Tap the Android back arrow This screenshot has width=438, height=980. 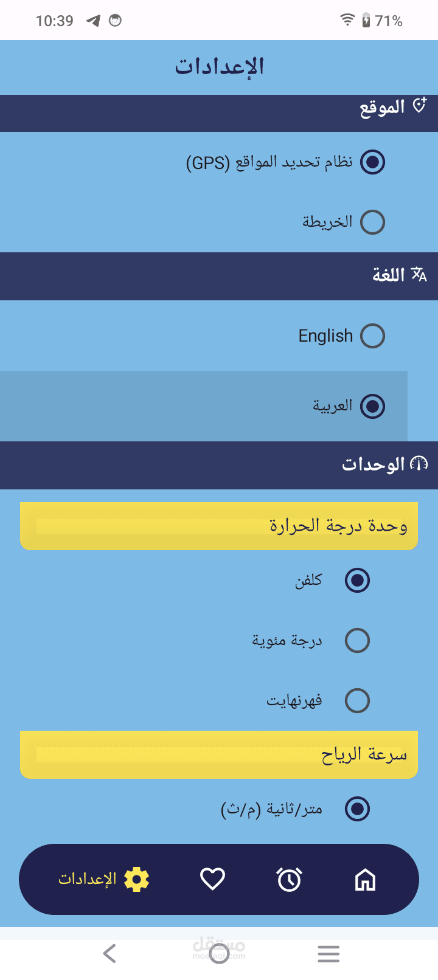point(109,953)
